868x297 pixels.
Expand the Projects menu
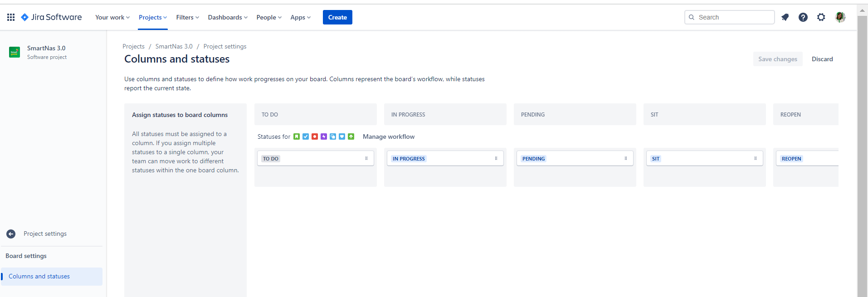153,17
